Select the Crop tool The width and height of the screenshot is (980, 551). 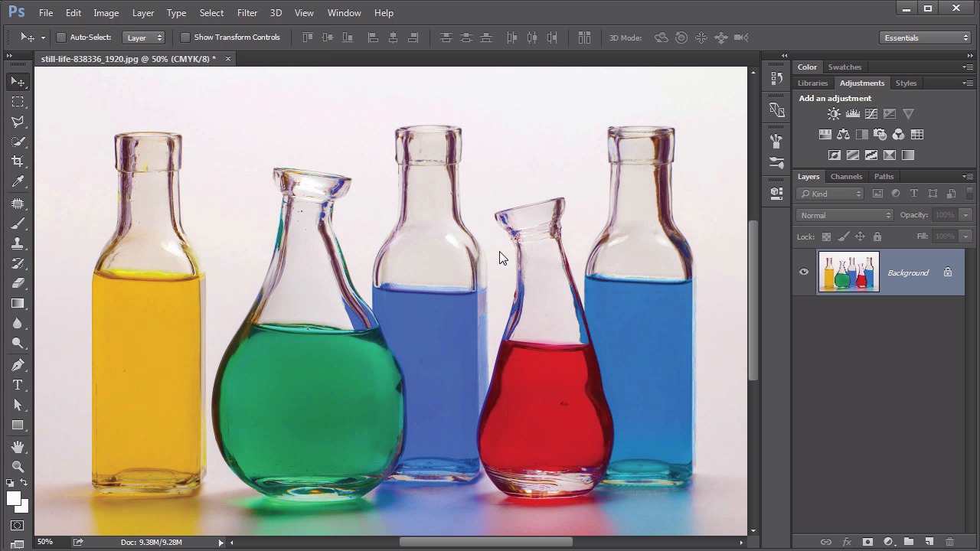click(18, 161)
